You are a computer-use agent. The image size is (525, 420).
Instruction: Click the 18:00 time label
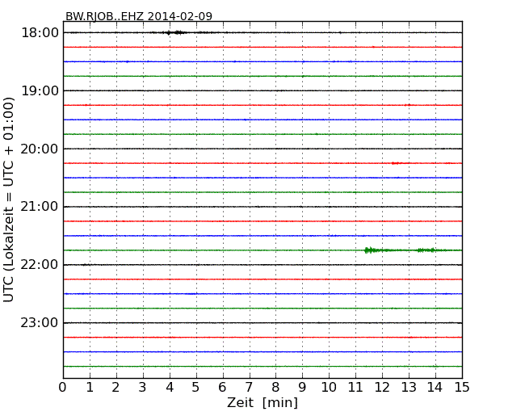40,33
